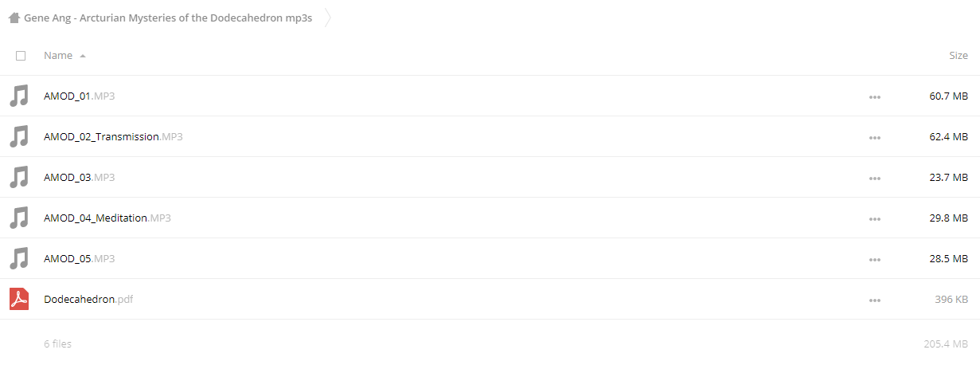Toggle the sort arrow next to Name

[x=83, y=57]
